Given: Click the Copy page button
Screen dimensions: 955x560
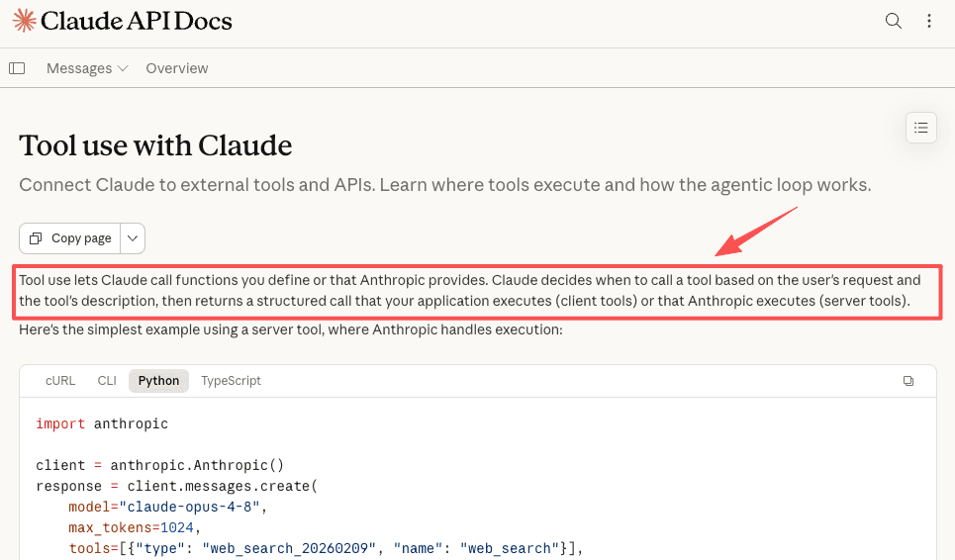Looking at the screenshot, I should pos(70,238).
